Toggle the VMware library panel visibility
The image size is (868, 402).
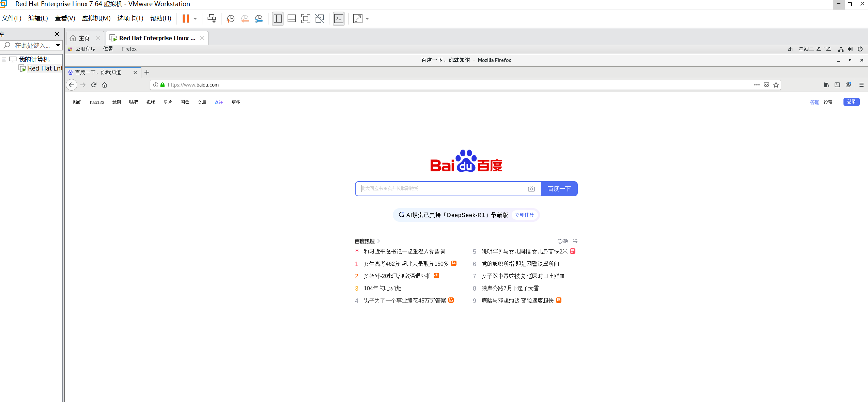(x=278, y=19)
